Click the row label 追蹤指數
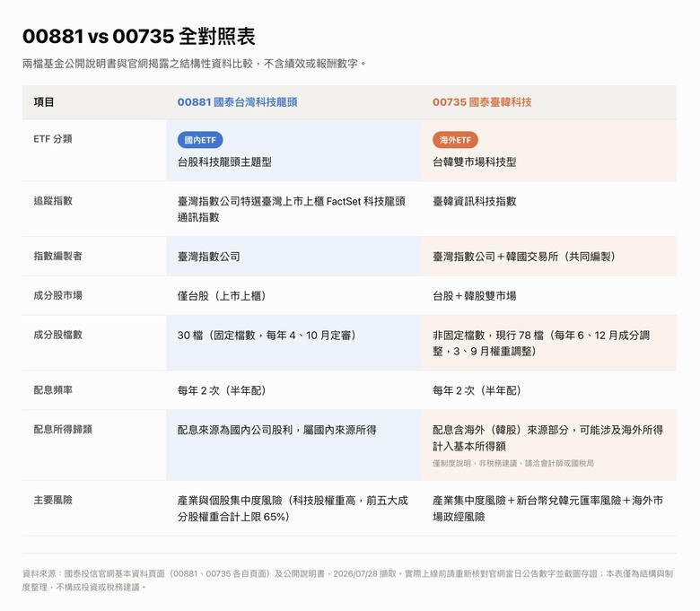Screen dimensions: 700x611 (x=53, y=200)
